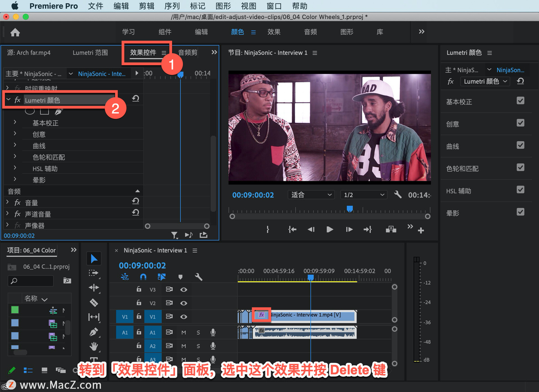Step forward one frame

point(349,230)
